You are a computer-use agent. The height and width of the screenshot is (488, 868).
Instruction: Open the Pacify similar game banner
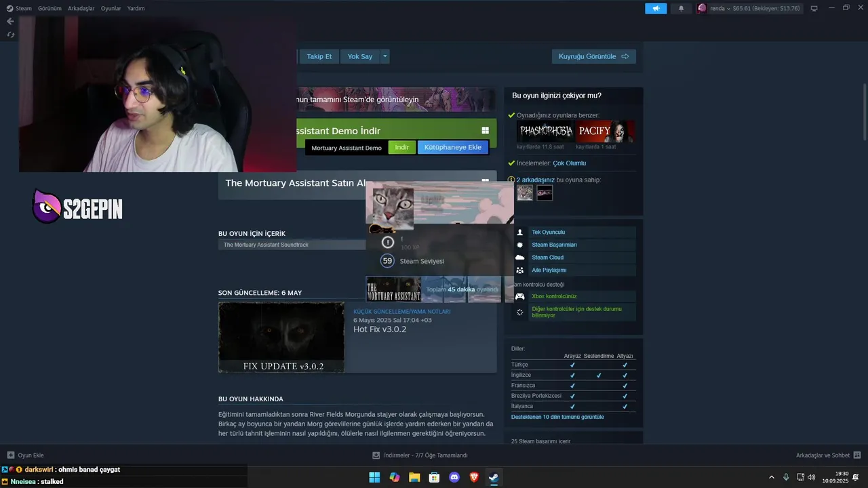pos(606,131)
